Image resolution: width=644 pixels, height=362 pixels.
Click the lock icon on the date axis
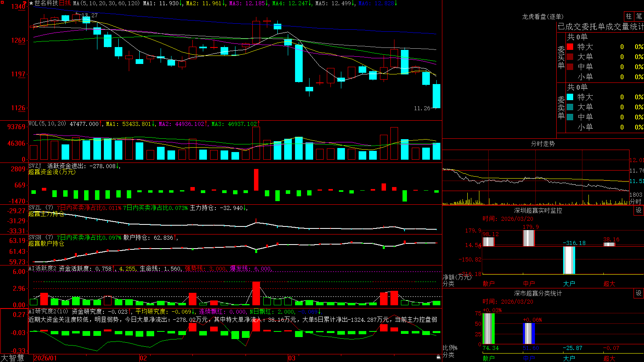(x=439, y=357)
